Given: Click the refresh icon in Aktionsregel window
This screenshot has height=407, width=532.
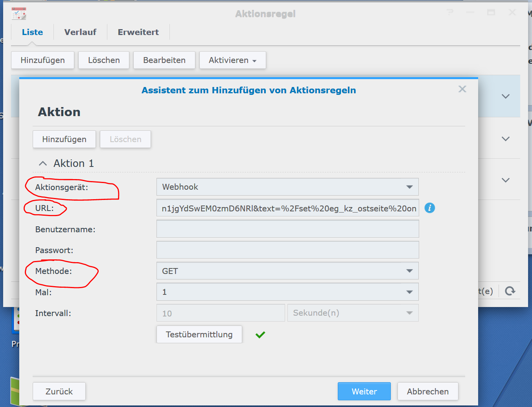Looking at the screenshot, I should 510,291.
